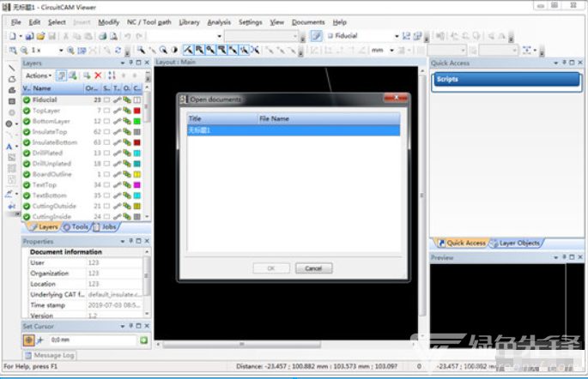
Task: Click Cancel in Open documents dialog
Action: click(313, 268)
